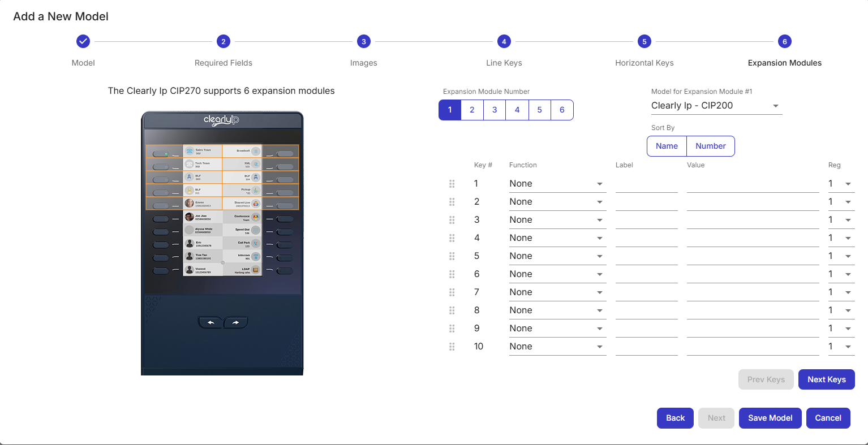Sort keys by Number
This screenshot has height=445, width=868.
[711, 146]
